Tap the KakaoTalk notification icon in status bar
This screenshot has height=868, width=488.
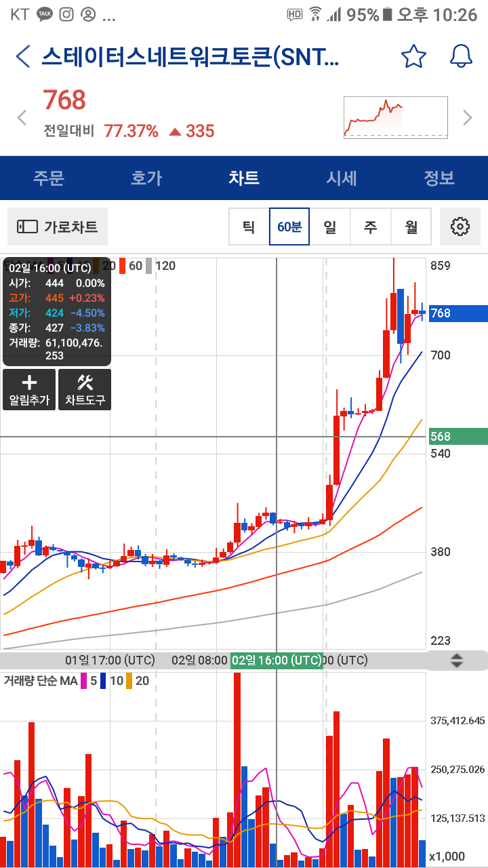45,14
